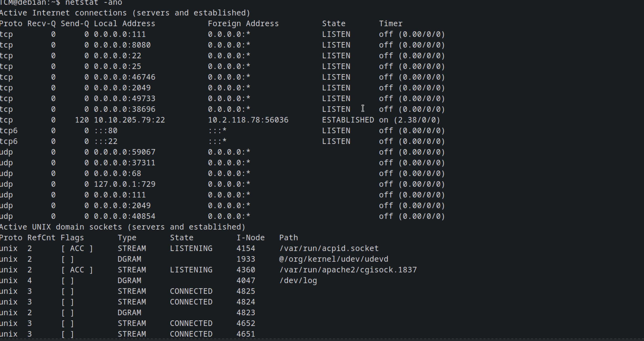Click '[ ACC ]' flags in cgisock.1837 row
Viewport: 644px width, 341px height.
77,270
